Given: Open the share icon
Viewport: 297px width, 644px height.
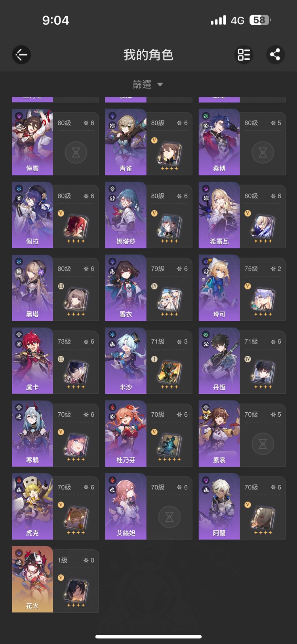Looking at the screenshot, I should [x=275, y=55].
